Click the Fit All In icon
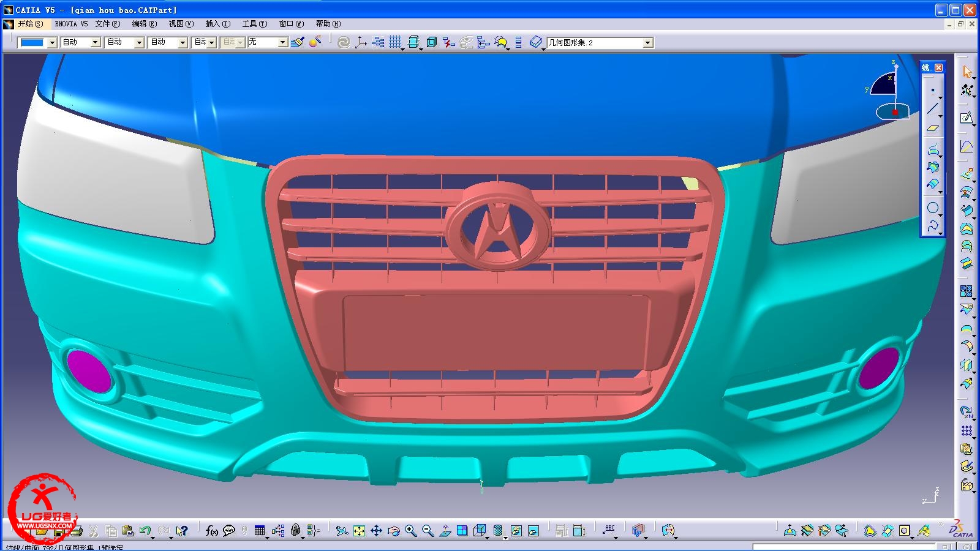The width and height of the screenshot is (980, 551). click(360, 531)
